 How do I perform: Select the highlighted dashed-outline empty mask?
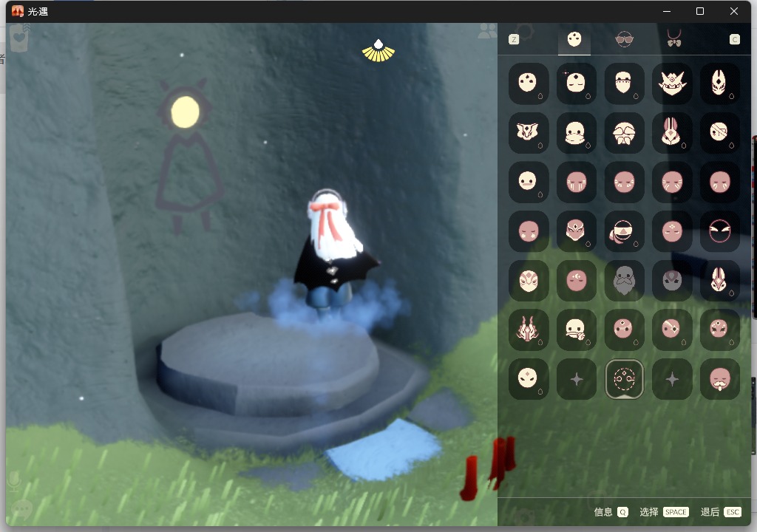(624, 379)
